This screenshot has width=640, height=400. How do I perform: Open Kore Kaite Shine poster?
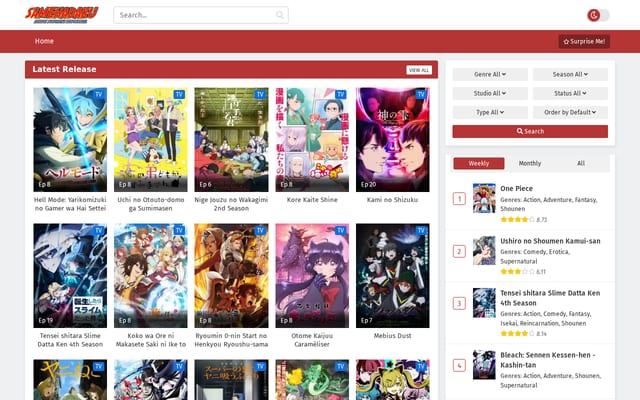(312, 140)
